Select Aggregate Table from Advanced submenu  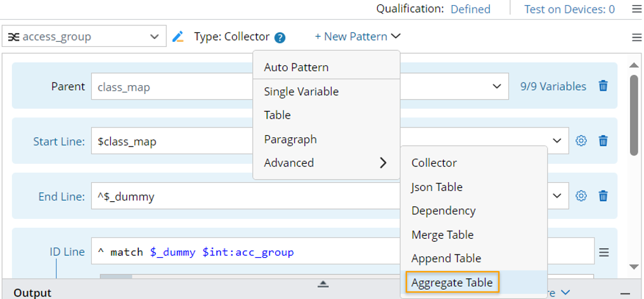pyautogui.click(x=452, y=282)
